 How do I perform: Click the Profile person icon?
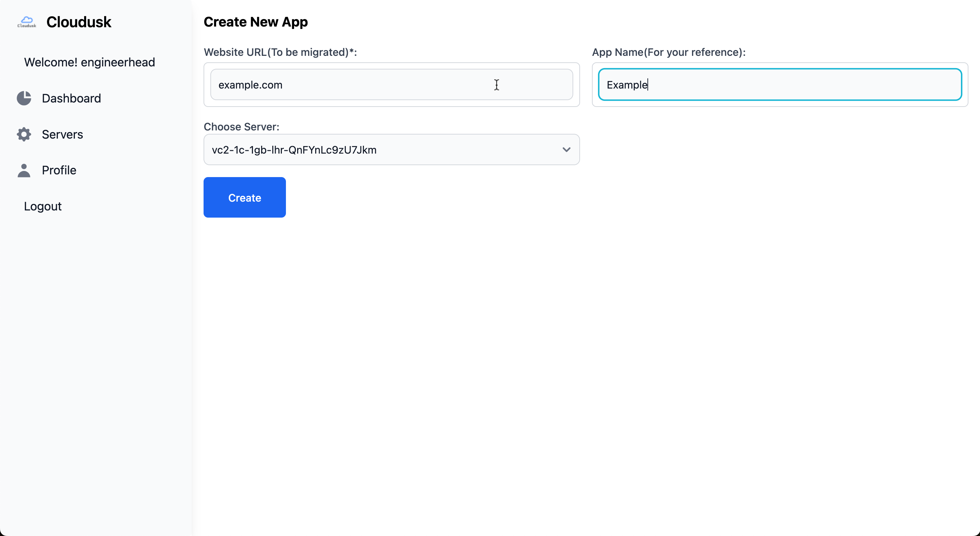(x=24, y=170)
